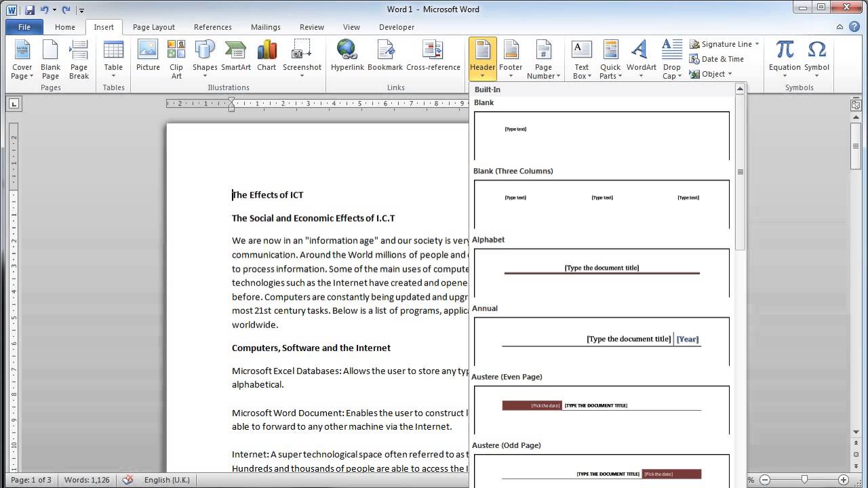
Task: Insert a Cover Page
Action: point(22,60)
